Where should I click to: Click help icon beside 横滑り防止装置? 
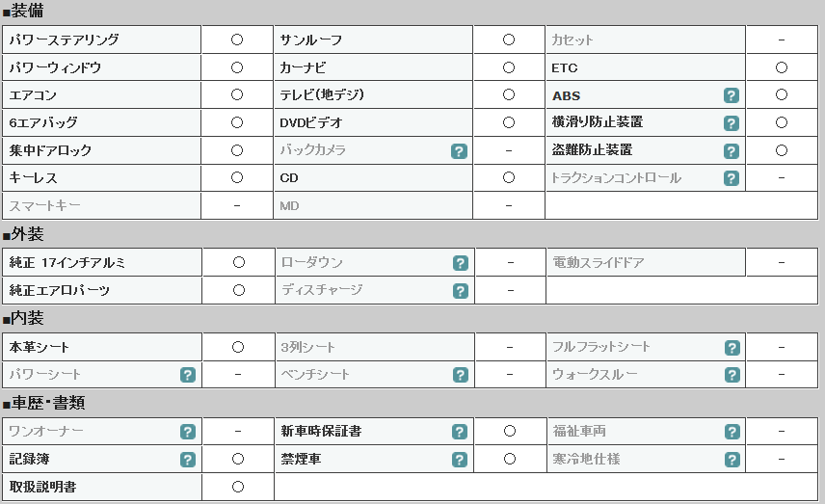point(732,123)
